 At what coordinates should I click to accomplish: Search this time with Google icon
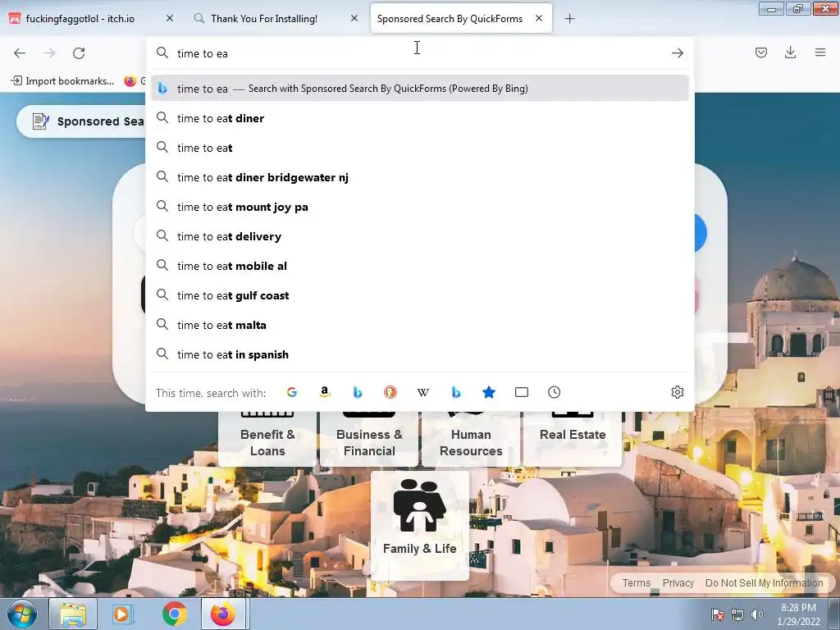291,392
